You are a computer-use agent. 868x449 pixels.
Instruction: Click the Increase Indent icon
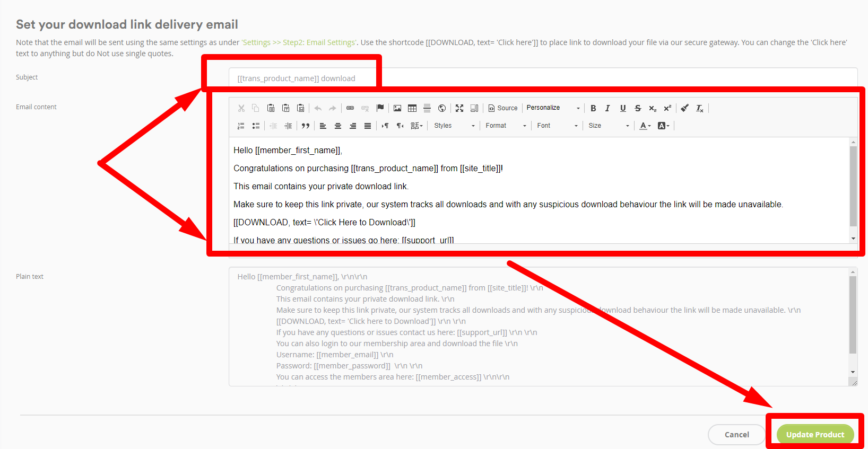coord(288,126)
